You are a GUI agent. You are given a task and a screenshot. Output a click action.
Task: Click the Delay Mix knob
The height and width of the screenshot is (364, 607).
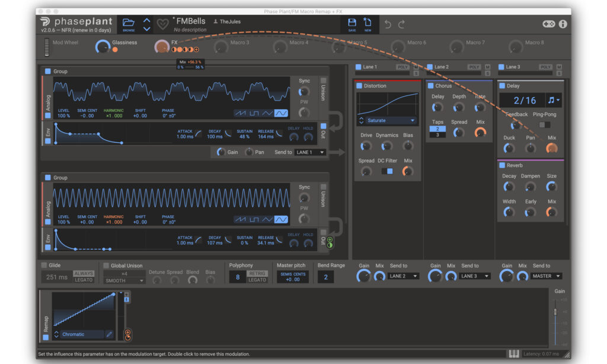(552, 148)
